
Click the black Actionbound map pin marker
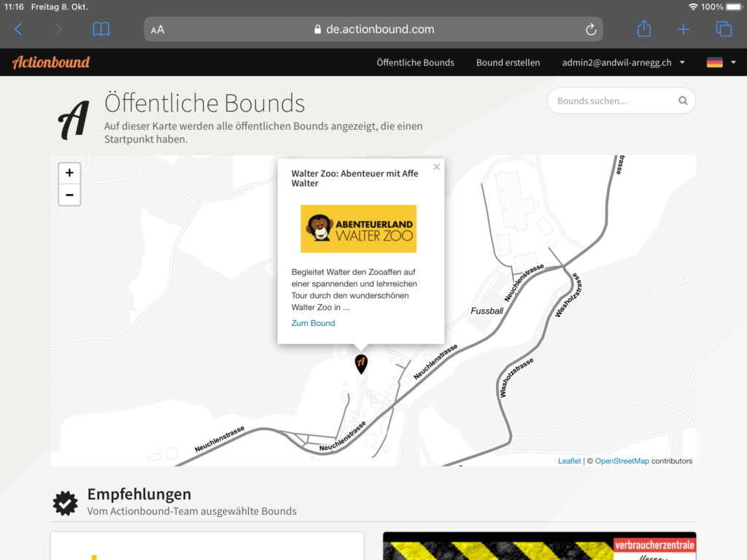coord(361,363)
